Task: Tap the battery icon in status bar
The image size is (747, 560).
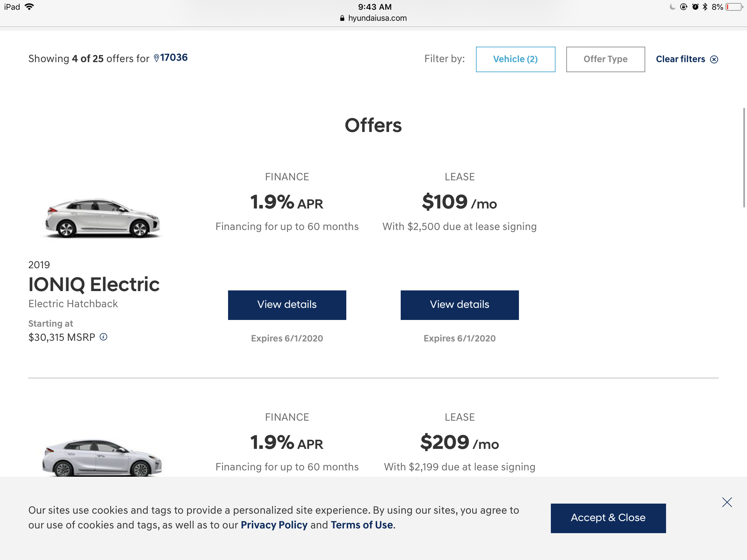Action: coord(734,7)
